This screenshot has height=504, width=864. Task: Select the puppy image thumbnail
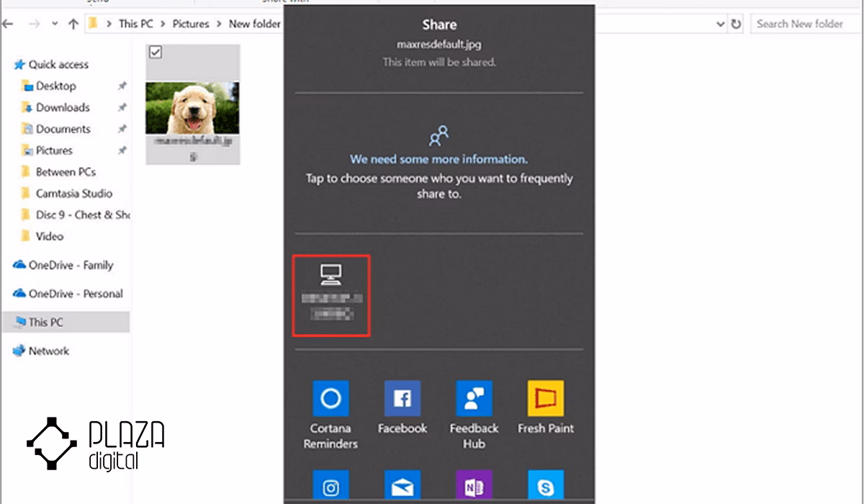(x=192, y=108)
